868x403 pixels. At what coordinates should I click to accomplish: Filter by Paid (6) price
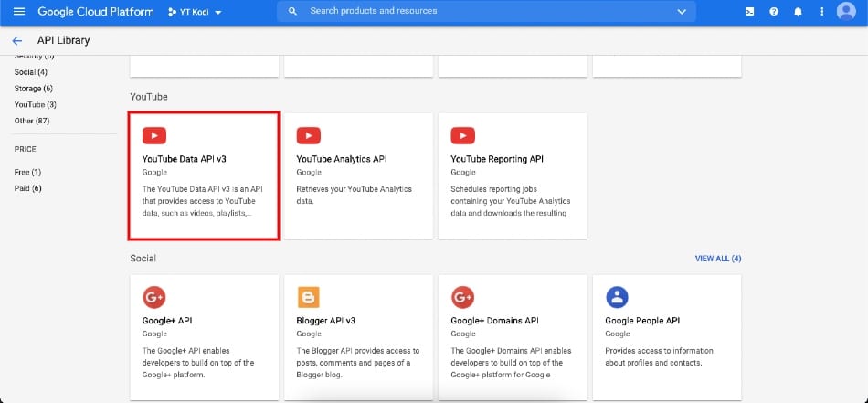point(27,188)
